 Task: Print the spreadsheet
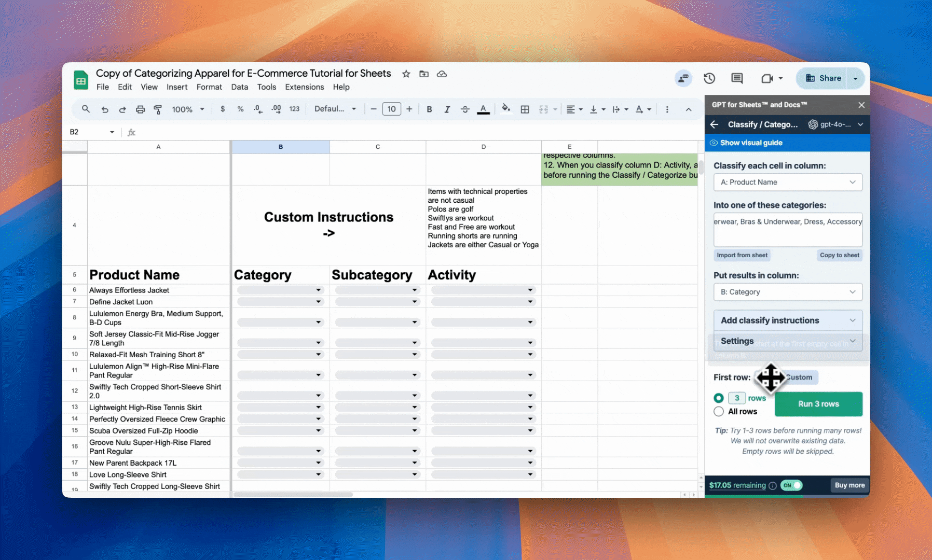(140, 109)
